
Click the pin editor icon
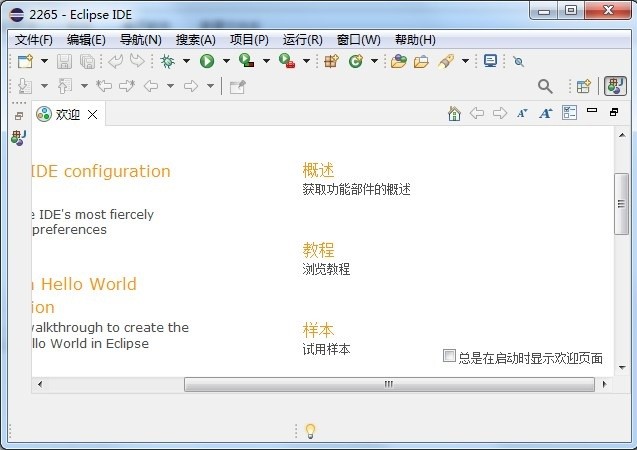pyautogui.click(x=518, y=62)
